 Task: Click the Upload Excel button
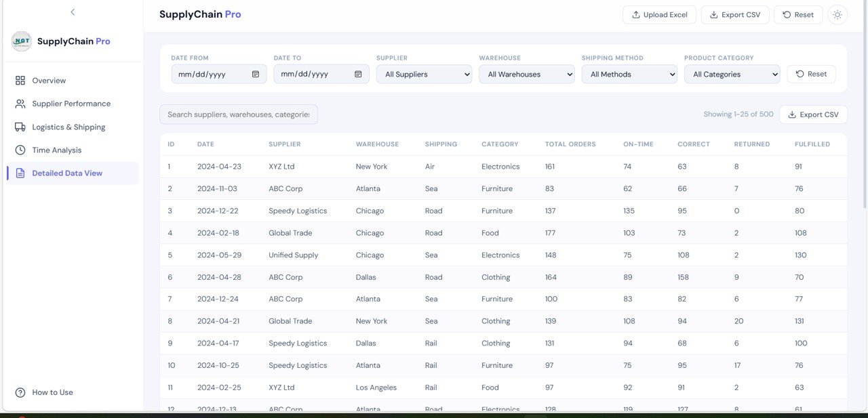pyautogui.click(x=659, y=14)
